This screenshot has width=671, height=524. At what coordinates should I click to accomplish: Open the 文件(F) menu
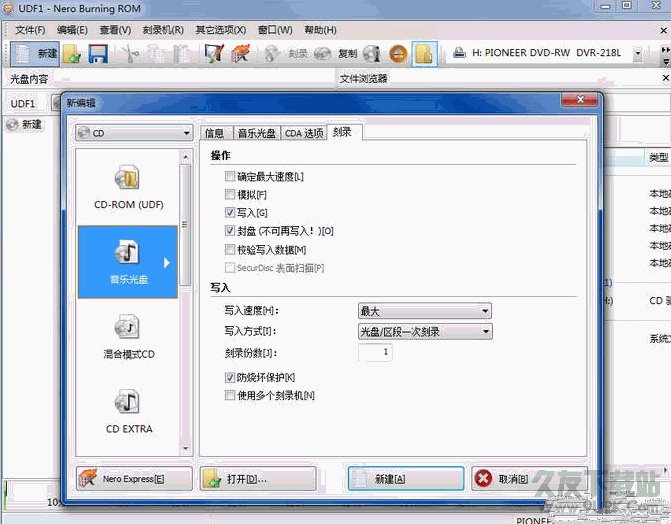pyautogui.click(x=30, y=30)
